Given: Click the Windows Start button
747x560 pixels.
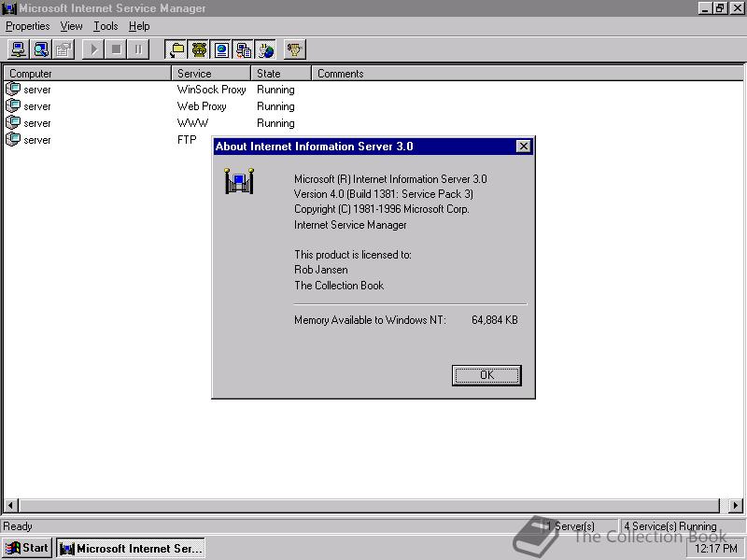Looking at the screenshot, I should pyautogui.click(x=27, y=548).
